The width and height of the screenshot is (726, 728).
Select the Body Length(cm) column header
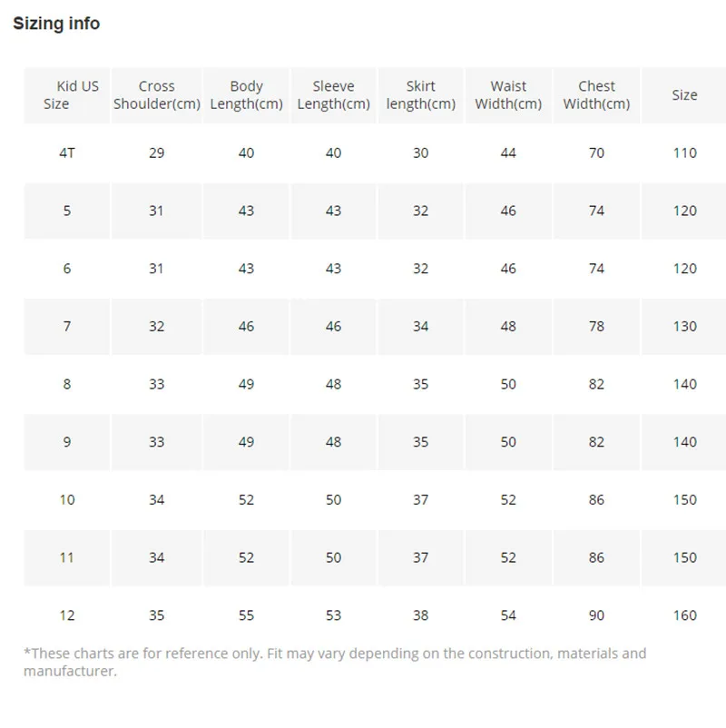(246, 95)
